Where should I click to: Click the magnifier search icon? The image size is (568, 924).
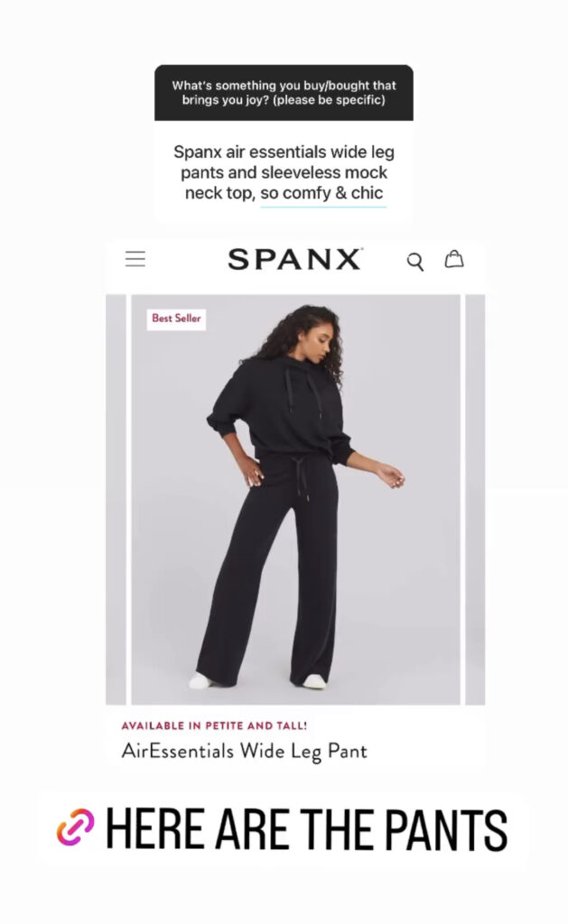click(x=415, y=262)
